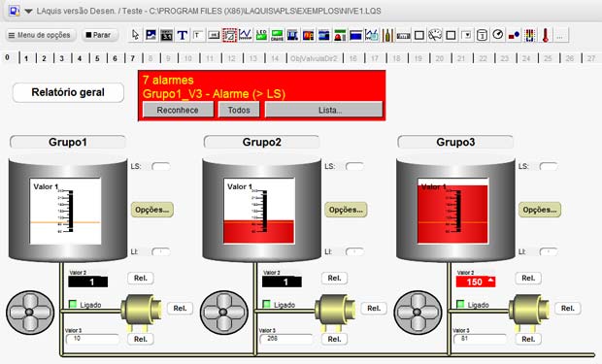Image resolution: width=602 pixels, height=364 pixels.
Task: Select the red alarm siren tool
Action: point(340,35)
